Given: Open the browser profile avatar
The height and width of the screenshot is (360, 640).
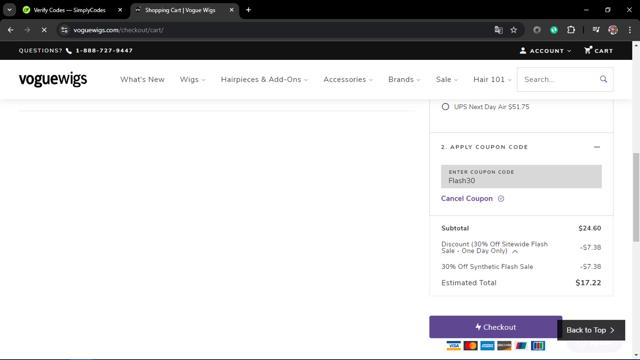Looking at the screenshot, I should pyautogui.click(x=613, y=30).
